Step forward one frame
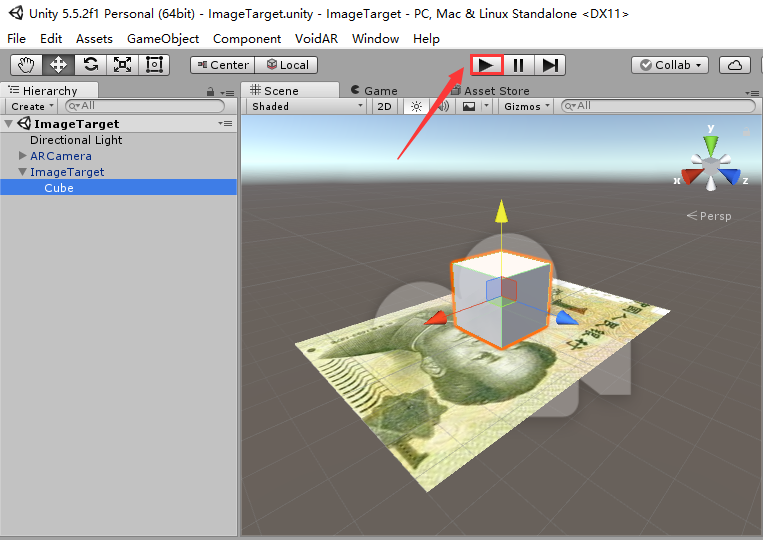 click(x=550, y=65)
